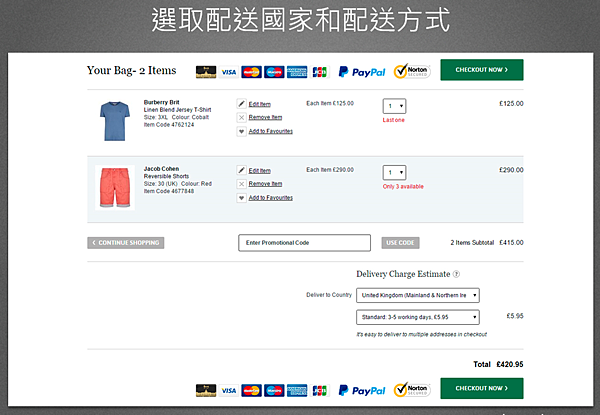Open the Standard delivery method dropdown
The image size is (600, 415).
click(418, 317)
